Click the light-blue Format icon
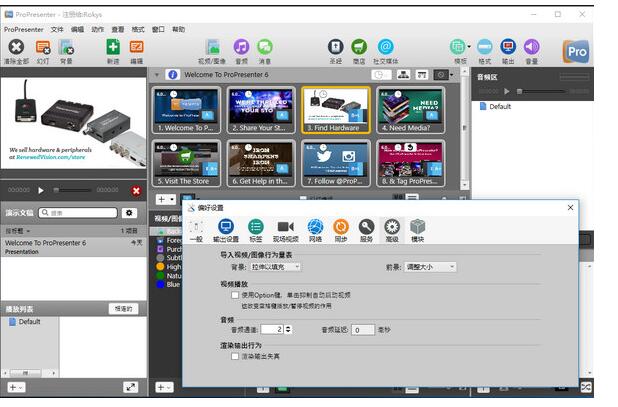The width and height of the screenshot is (618, 407). 484,47
